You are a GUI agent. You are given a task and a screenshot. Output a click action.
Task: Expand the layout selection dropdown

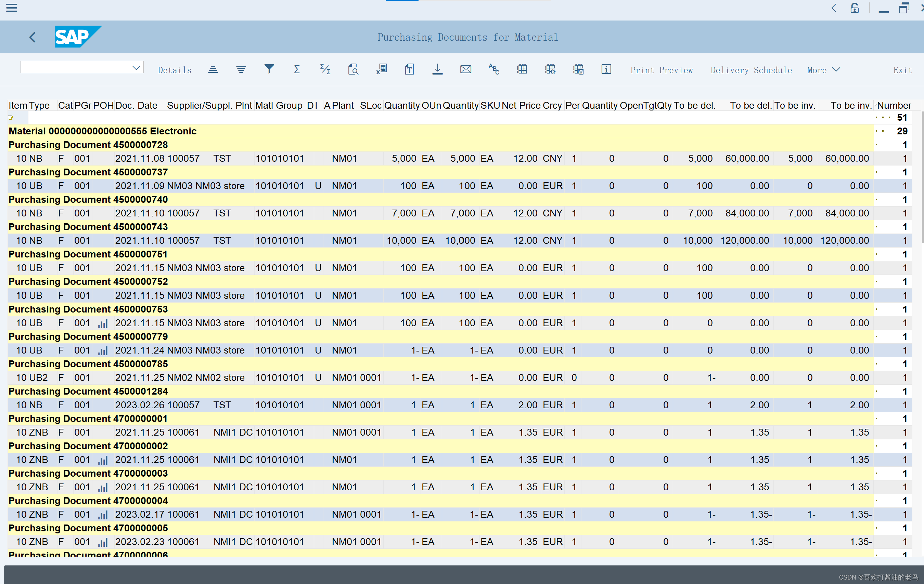136,67
